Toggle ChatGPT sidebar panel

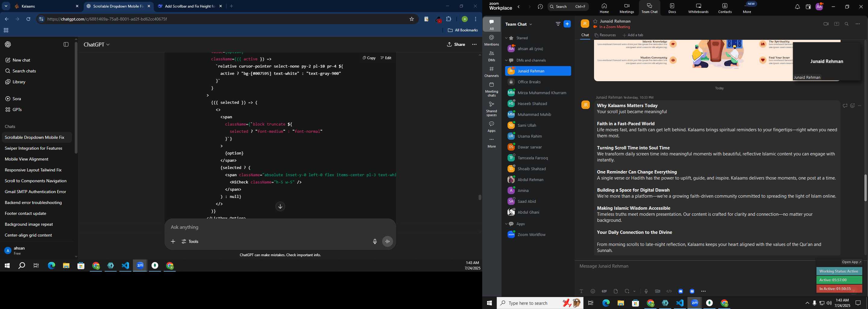coord(66,45)
